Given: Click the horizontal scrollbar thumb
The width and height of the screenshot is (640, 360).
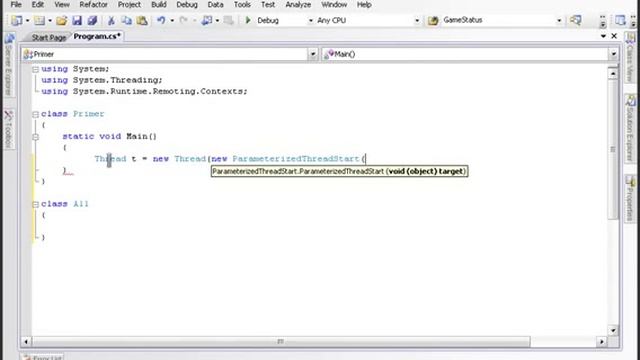Looking at the screenshot, I should tap(281, 341).
